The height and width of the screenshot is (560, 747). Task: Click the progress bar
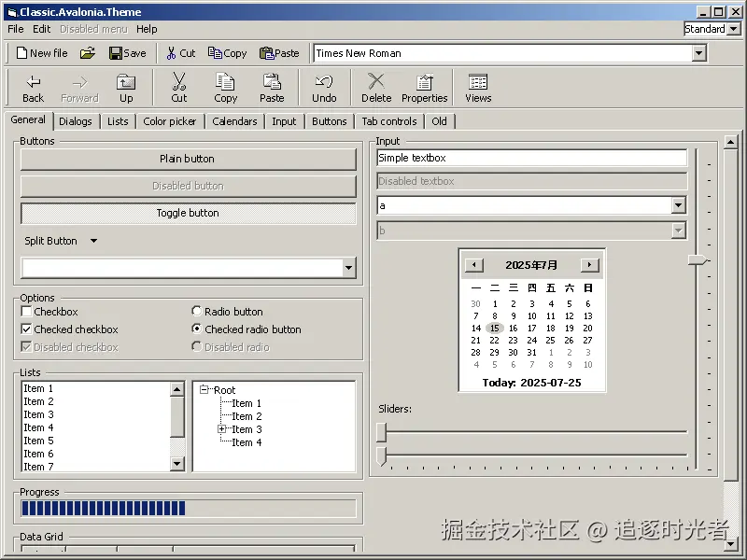189,509
